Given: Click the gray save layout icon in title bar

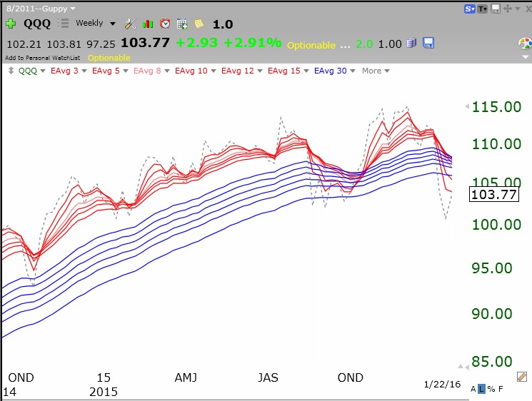Looking at the screenshot, I should pyautogui.click(x=496, y=9).
